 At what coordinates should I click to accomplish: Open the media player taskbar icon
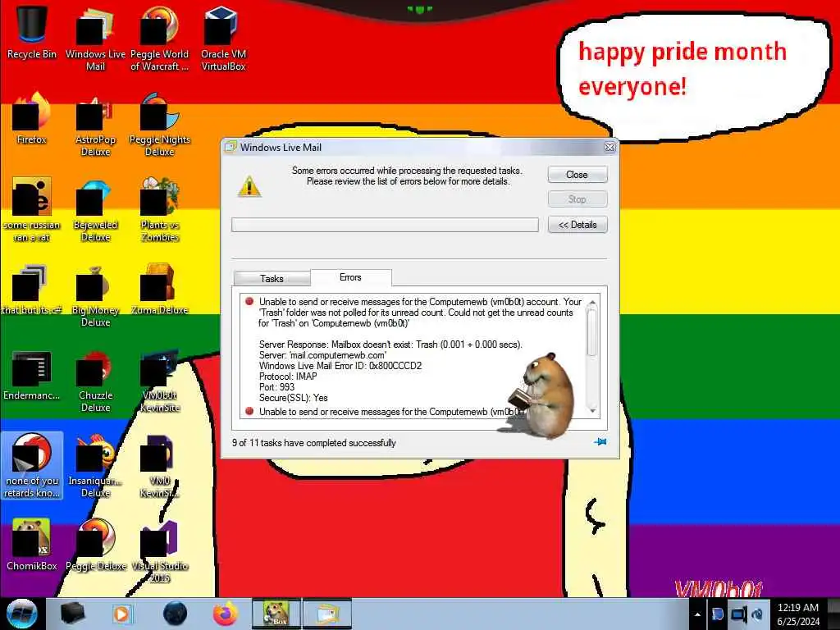click(x=121, y=614)
